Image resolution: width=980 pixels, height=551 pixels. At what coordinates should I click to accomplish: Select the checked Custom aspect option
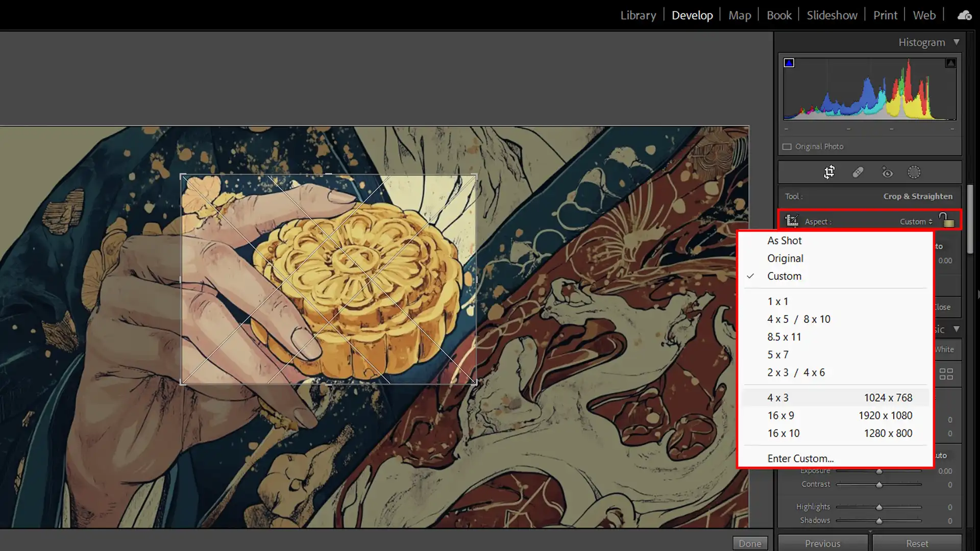783,276
